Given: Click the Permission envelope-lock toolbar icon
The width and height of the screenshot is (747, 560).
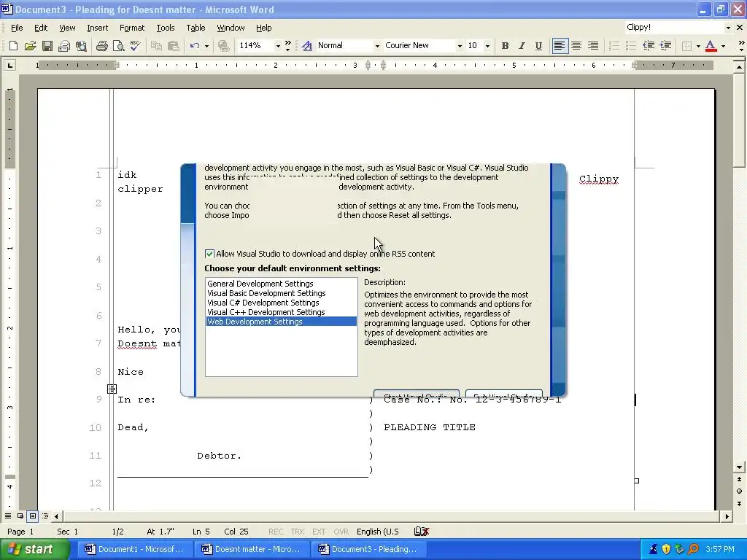Looking at the screenshot, I should pyautogui.click(x=64, y=46).
